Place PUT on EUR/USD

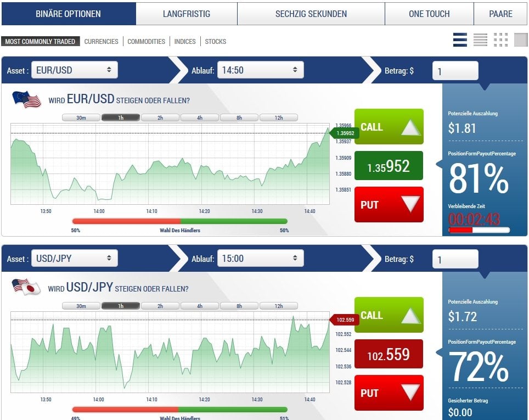[x=389, y=205]
